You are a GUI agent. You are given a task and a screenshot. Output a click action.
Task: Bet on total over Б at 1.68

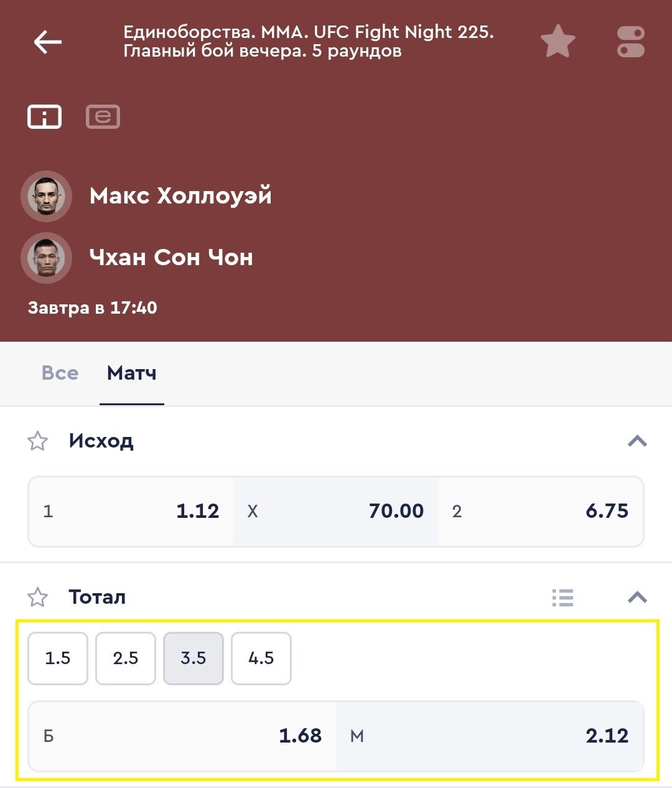182,736
